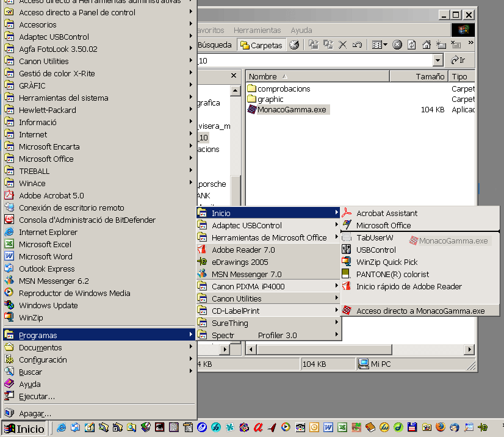Click the undo arrow in the Explorer toolbar
Image resolution: width=504 pixels, height=437 pixels.
click(357, 45)
